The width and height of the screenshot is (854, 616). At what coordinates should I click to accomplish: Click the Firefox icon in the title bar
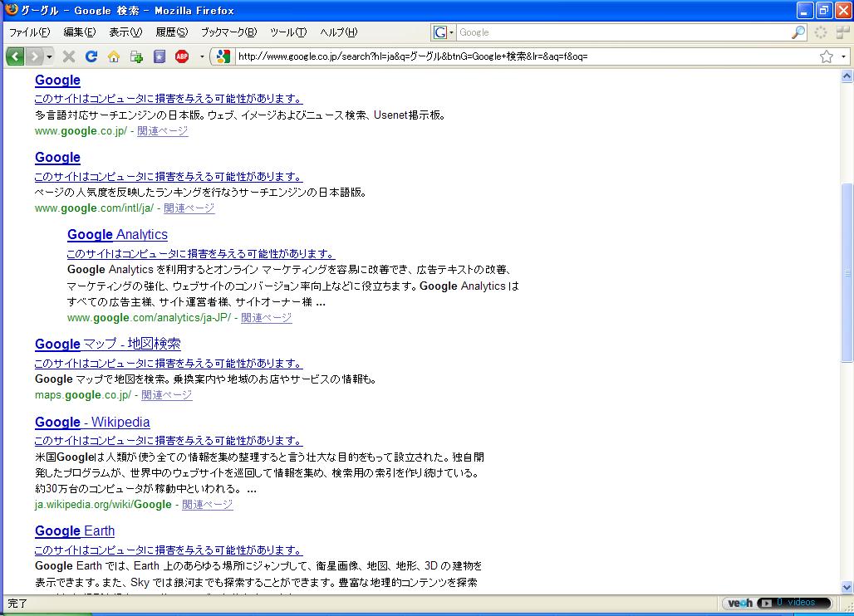point(11,10)
